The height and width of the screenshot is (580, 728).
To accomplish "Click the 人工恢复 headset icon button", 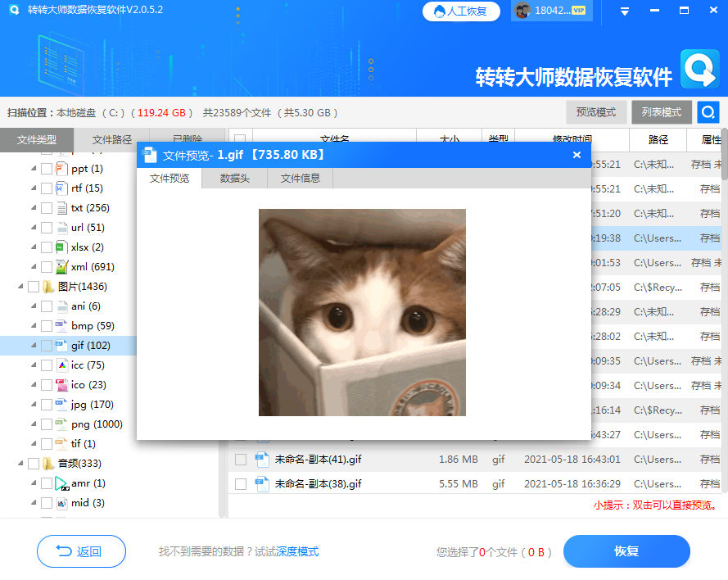I will [440, 12].
